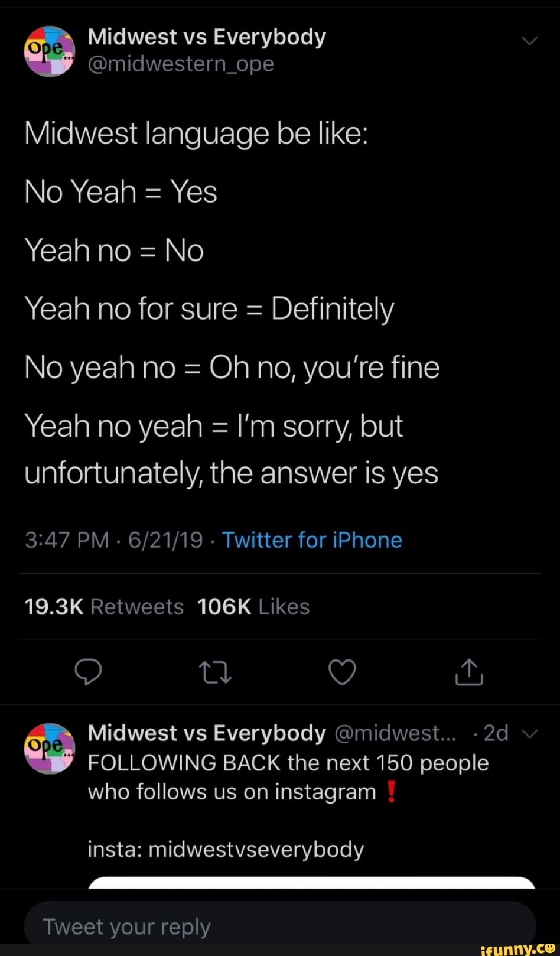View the 19.3K Retweets list
This screenshot has height=956, width=560.
click(x=103, y=606)
